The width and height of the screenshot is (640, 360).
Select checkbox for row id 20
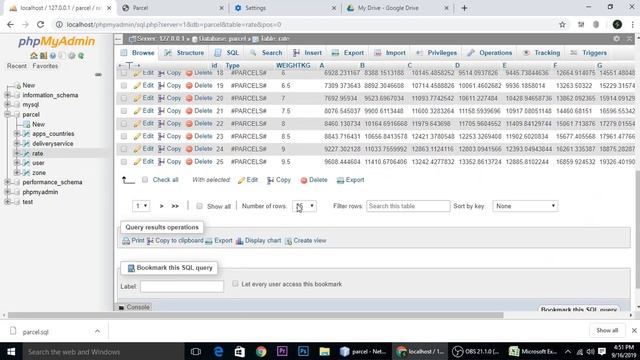[124, 98]
